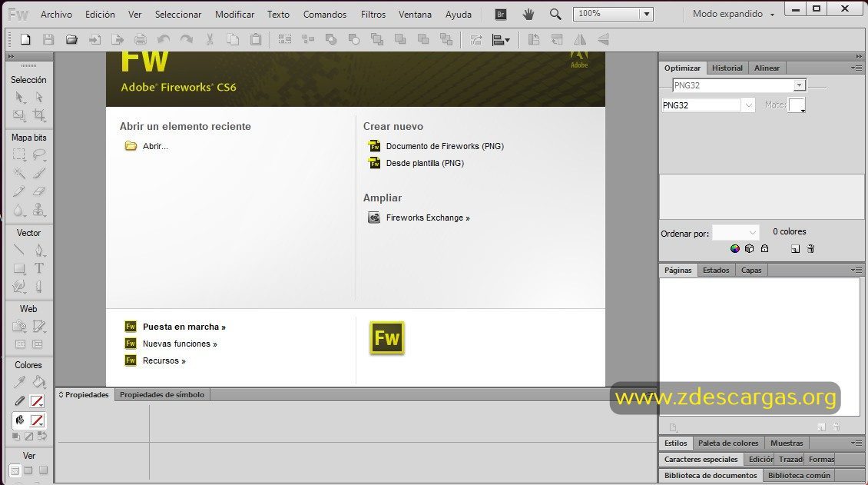Select the Subselection tool
The image size is (868, 485).
tap(38, 98)
